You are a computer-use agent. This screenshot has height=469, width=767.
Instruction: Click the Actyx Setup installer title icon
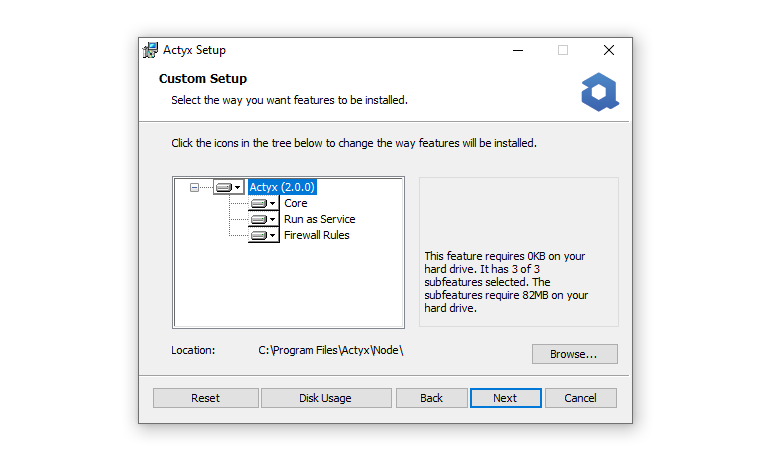(x=150, y=50)
